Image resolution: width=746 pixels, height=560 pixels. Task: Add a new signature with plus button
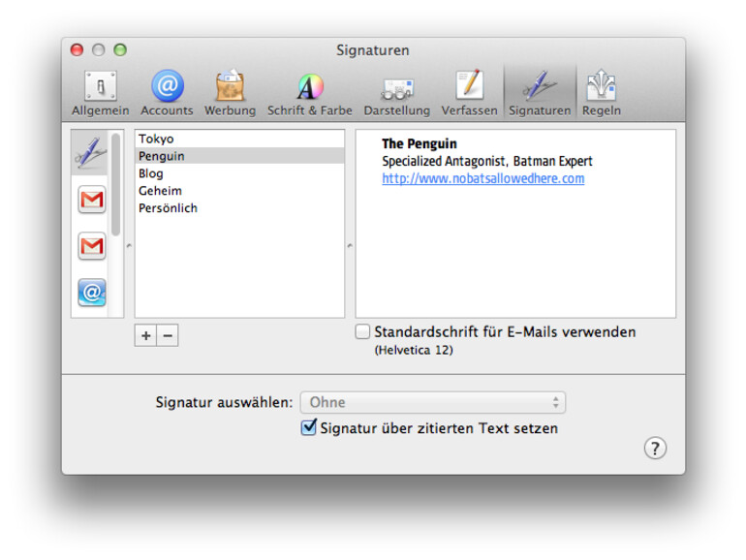[145, 335]
